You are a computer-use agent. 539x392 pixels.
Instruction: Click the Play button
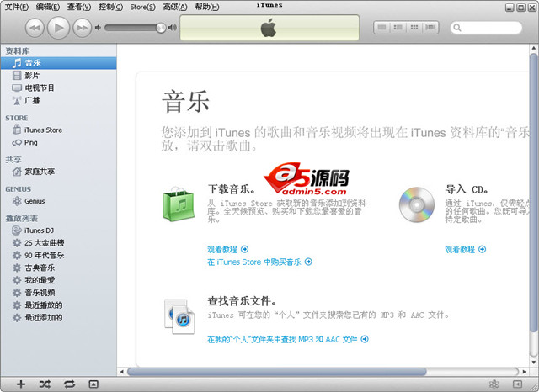pos(58,28)
